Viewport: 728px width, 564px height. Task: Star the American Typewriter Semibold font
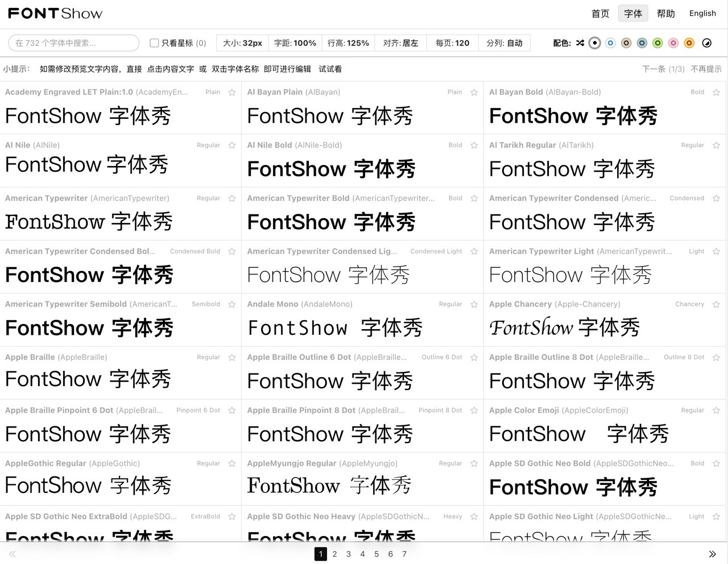click(x=232, y=304)
